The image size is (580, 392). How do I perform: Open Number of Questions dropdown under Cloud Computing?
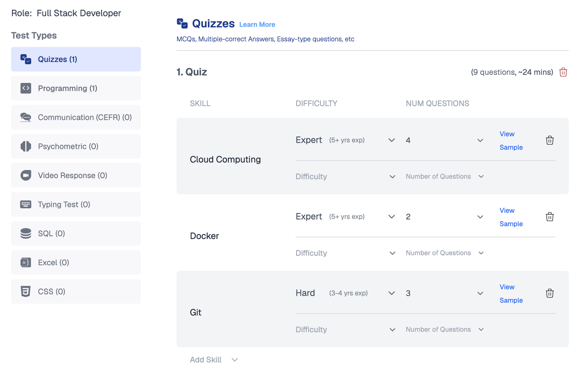pos(445,177)
